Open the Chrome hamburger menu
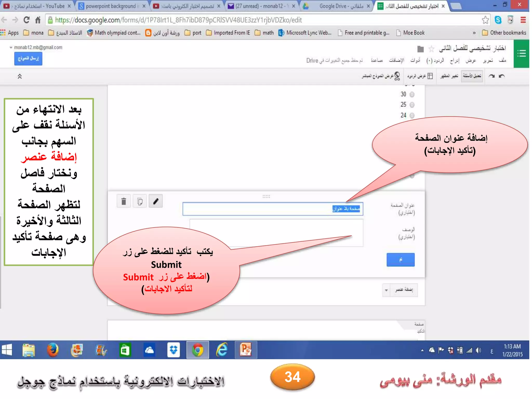This screenshot has width=532, height=399. point(523,20)
